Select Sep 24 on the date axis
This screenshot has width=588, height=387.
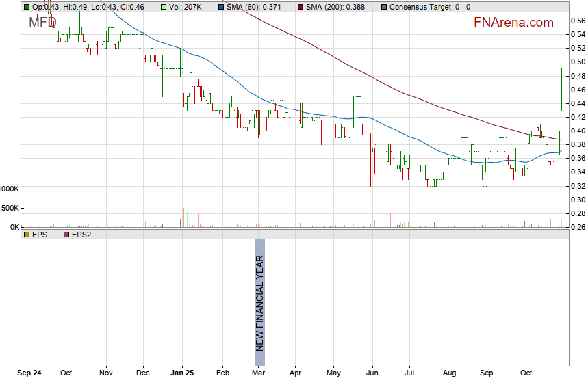29,374
